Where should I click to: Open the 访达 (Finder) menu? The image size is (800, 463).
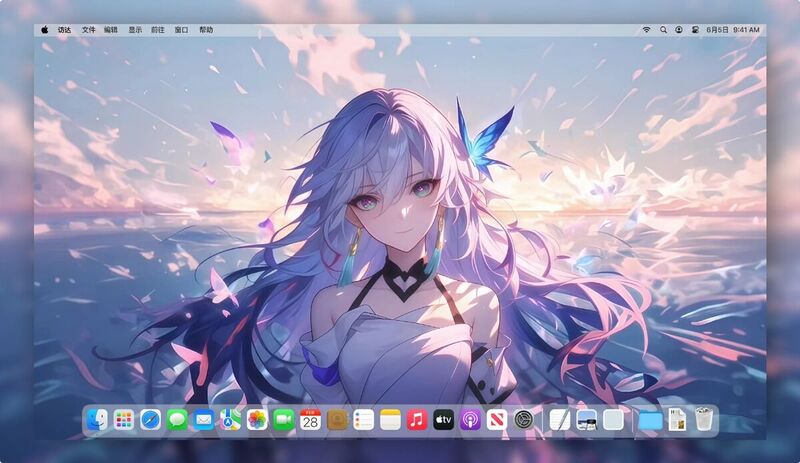point(64,30)
